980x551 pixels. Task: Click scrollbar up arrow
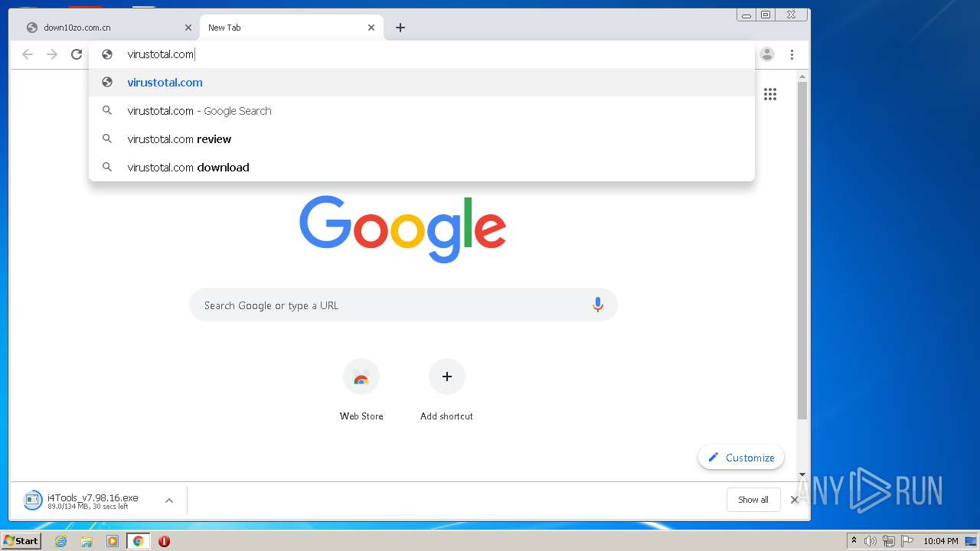[802, 77]
